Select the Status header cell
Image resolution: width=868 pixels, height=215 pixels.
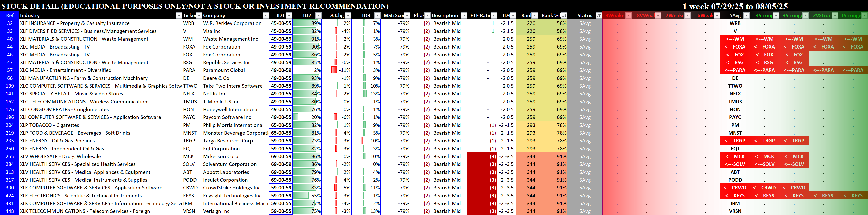(585, 15)
